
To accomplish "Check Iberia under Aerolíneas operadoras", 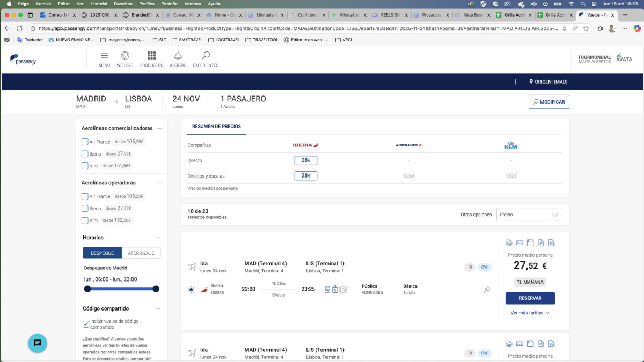I will point(85,208).
